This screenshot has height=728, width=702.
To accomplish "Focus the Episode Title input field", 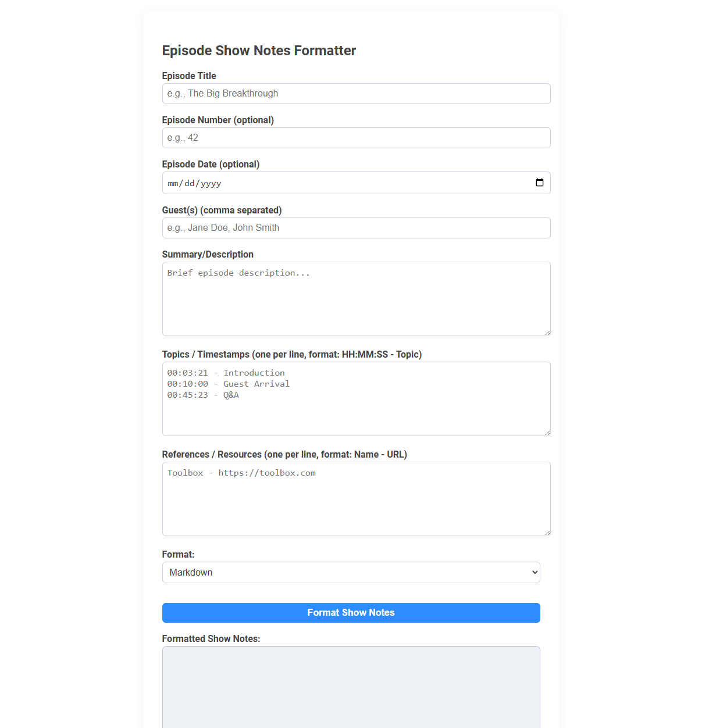I will click(356, 93).
